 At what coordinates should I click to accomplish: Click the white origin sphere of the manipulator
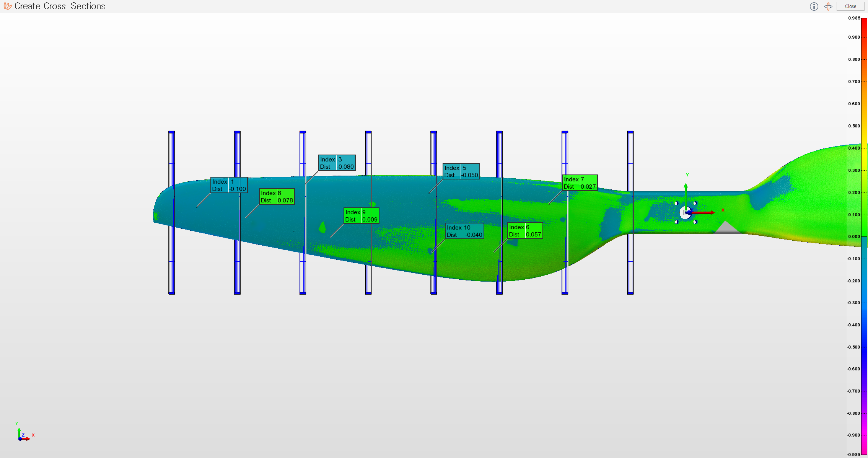pos(685,213)
